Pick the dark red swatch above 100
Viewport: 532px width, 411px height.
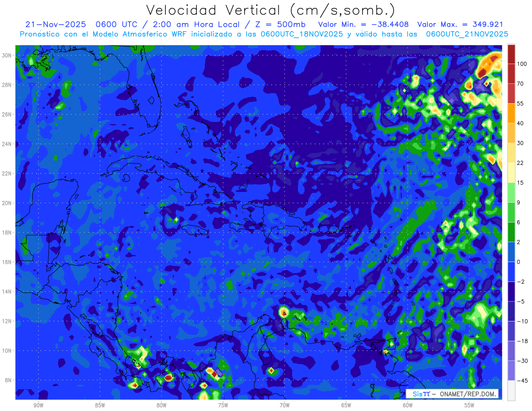point(511,54)
